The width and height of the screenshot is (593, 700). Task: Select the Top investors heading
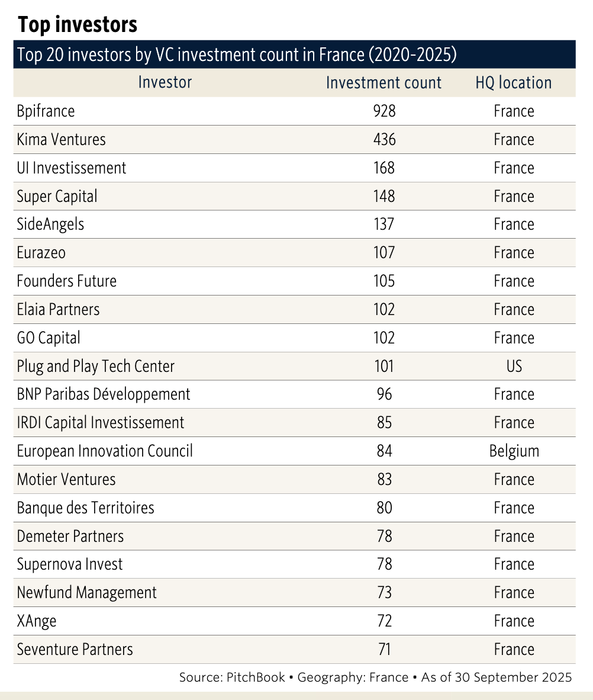tap(78, 25)
